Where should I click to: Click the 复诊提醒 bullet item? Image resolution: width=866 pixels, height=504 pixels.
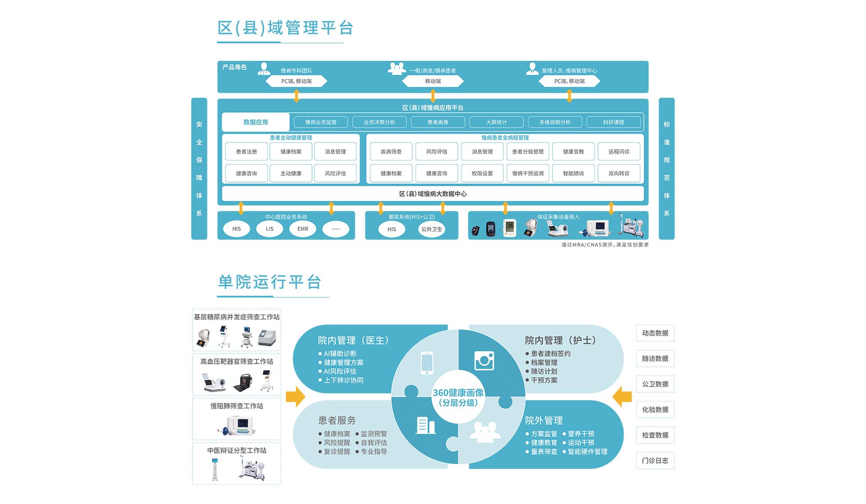[x=334, y=451]
